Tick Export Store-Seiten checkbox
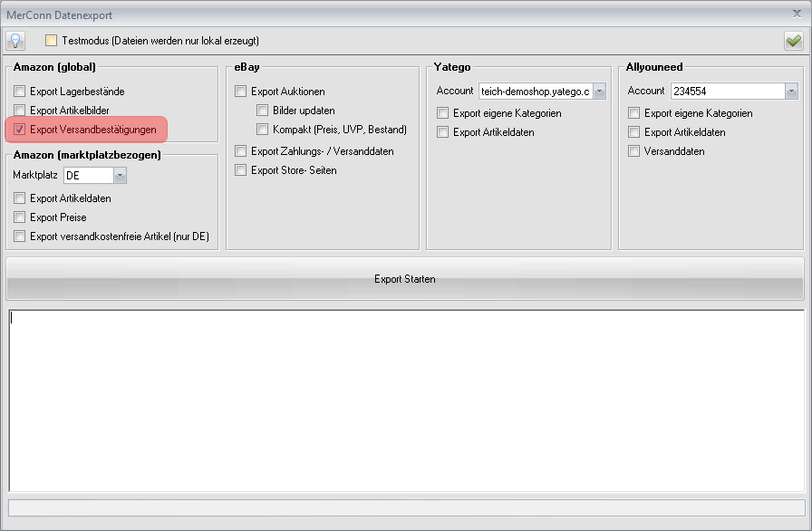The image size is (812, 531). point(241,170)
